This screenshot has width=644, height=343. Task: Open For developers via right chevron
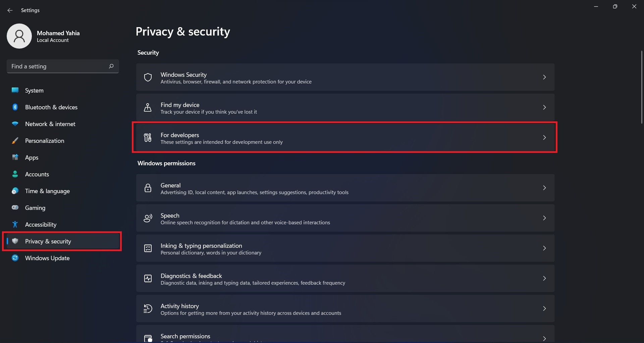pyautogui.click(x=544, y=137)
